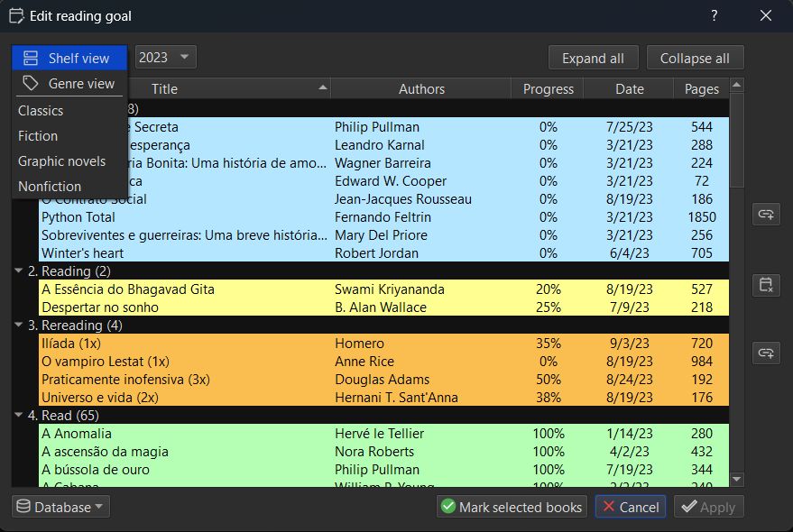Select Sobreviventes e guerreiras row
Screen dimensions: 793x532
(383, 235)
